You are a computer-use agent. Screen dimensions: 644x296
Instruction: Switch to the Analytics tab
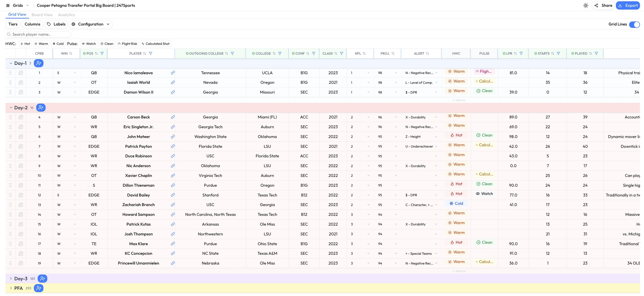pyautogui.click(x=66, y=14)
